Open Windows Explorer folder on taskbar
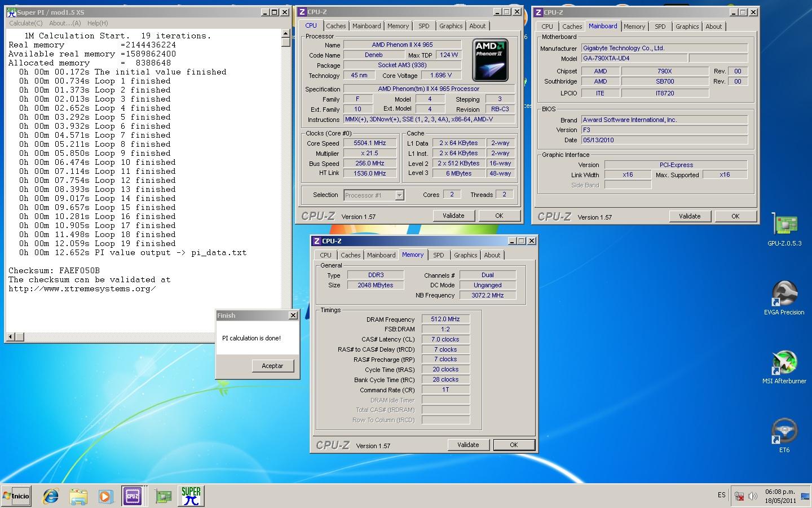 78,496
